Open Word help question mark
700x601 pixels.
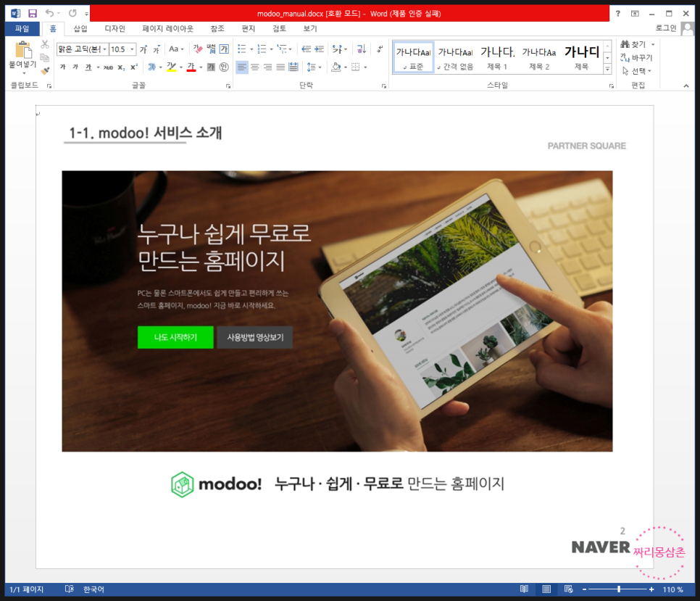coord(618,13)
